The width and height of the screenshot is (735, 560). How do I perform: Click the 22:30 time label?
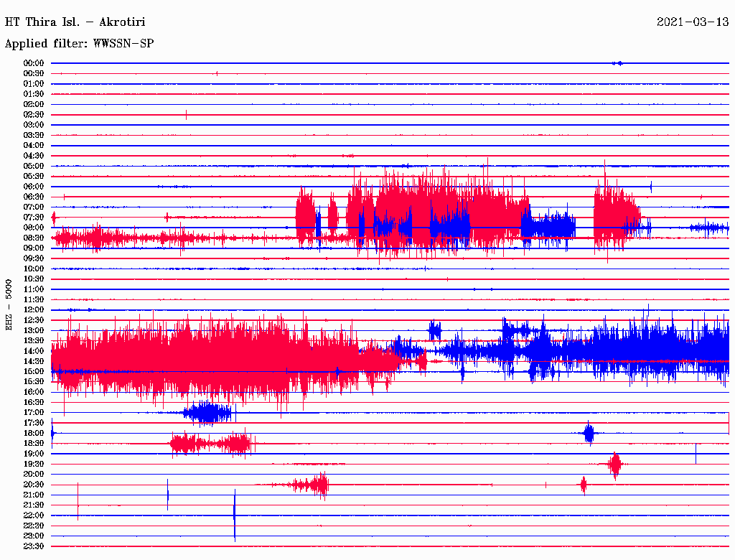pyautogui.click(x=34, y=526)
